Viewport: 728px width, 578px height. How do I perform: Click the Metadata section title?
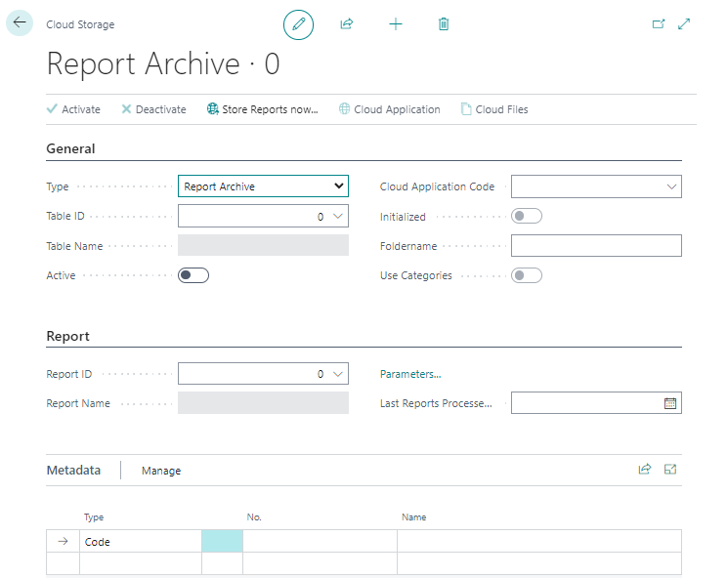(73, 470)
